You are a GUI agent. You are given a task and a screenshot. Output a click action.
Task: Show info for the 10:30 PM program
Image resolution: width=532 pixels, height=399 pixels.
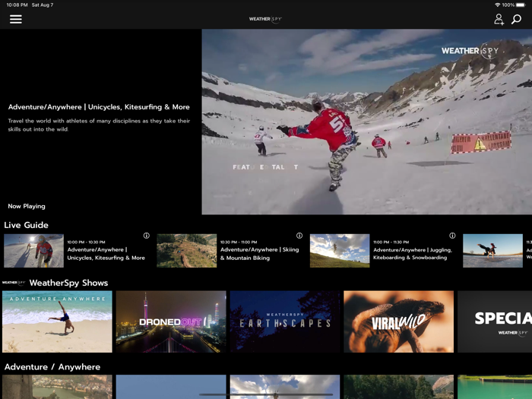pos(299,236)
